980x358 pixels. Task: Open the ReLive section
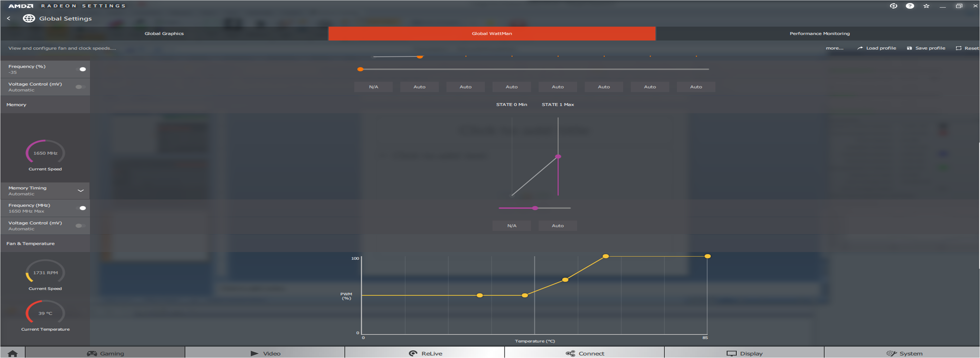[425, 353]
